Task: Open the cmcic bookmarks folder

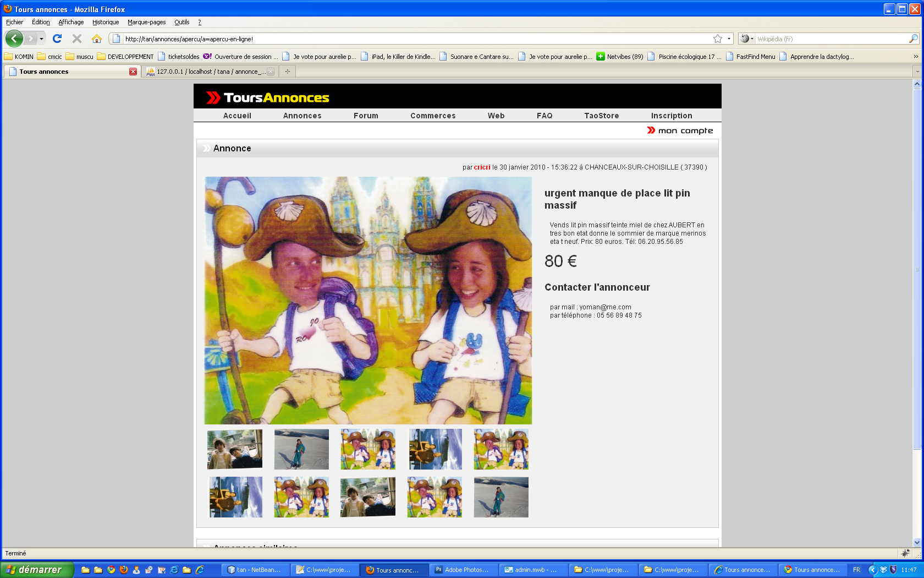Action: (50, 56)
